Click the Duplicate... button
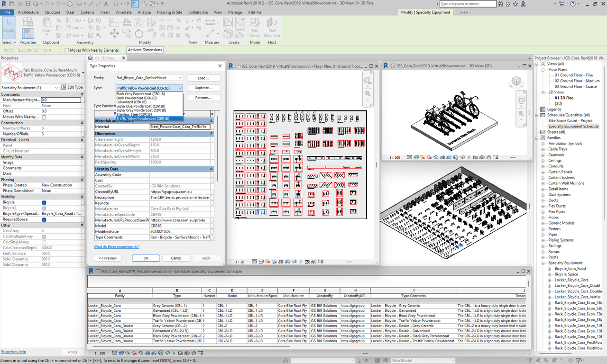Image resolution: width=607 pixels, height=364 pixels. [203, 88]
